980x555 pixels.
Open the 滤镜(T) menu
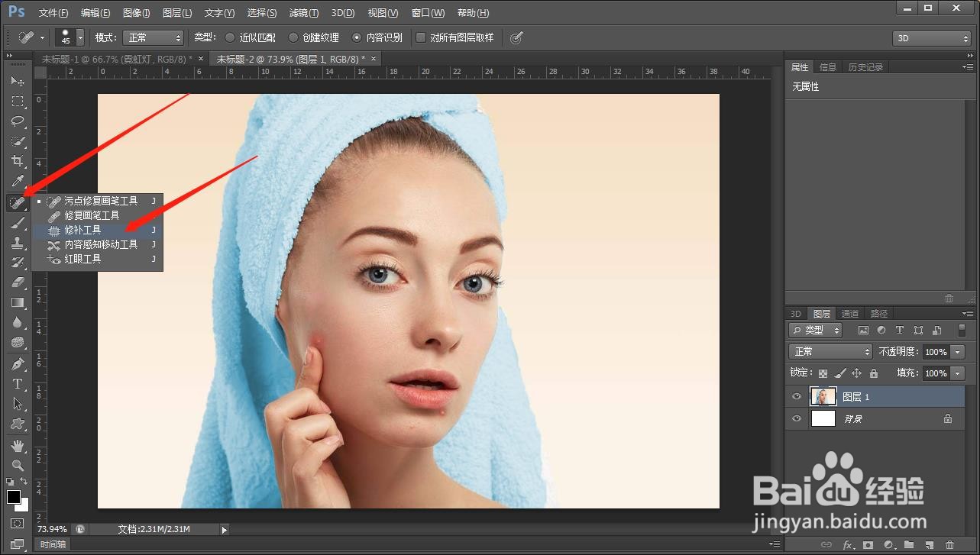pyautogui.click(x=304, y=13)
